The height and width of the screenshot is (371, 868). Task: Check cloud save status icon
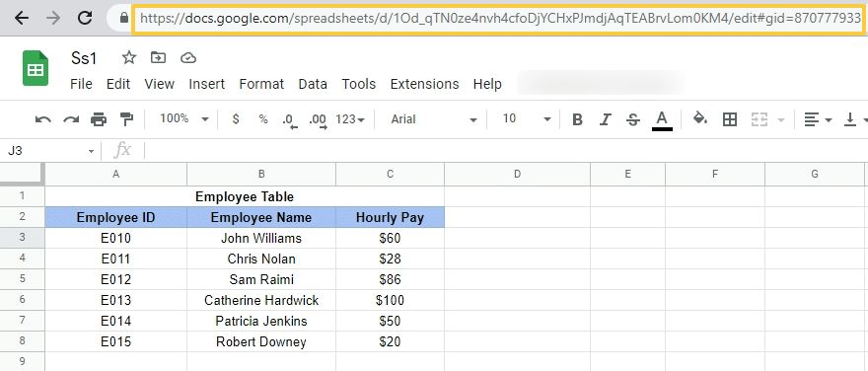tap(188, 57)
